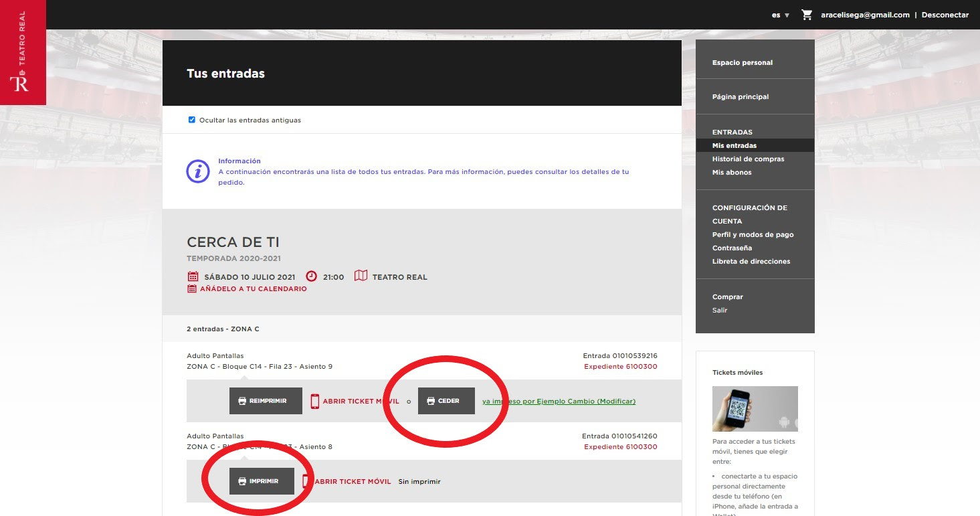The image size is (980, 516).
Task: Open Mis abonos in sidebar
Action: pyautogui.click(x=732, y=172)
